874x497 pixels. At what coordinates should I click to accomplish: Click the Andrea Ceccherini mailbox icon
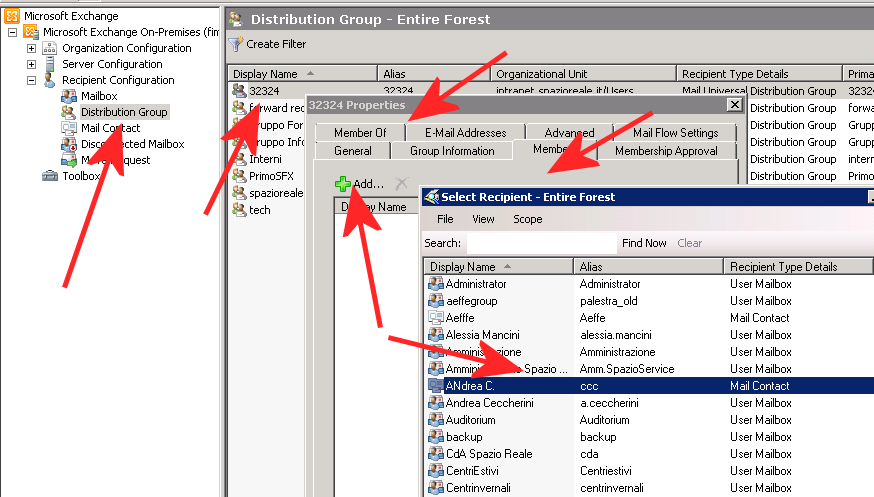(435, 403)
